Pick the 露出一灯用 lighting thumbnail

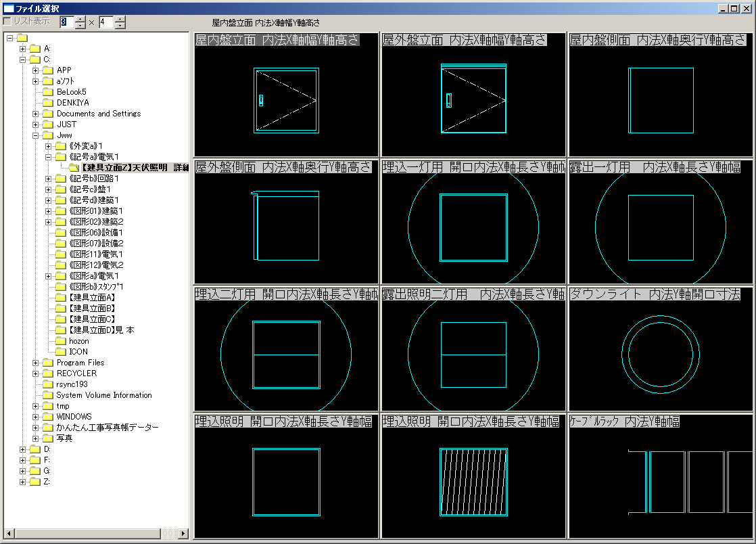tap(661, 222)
